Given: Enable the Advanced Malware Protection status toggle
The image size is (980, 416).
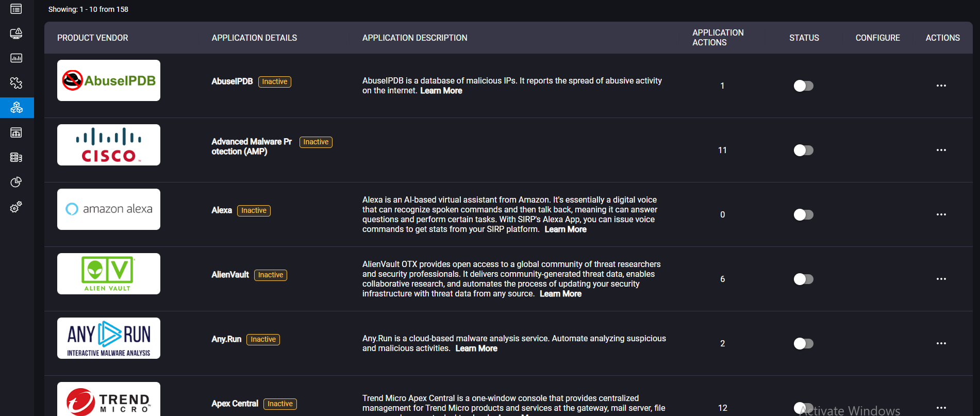Looking at the screenshot, I should tap(803, 150).
